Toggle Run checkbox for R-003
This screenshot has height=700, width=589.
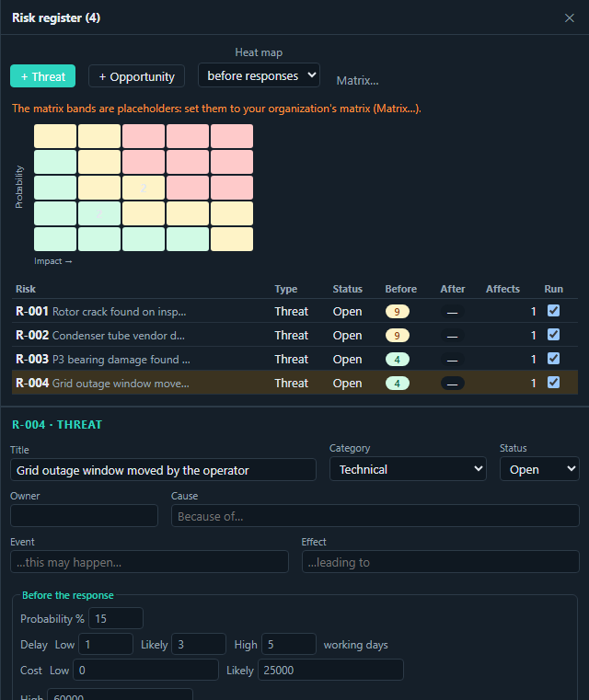point(553,359)
